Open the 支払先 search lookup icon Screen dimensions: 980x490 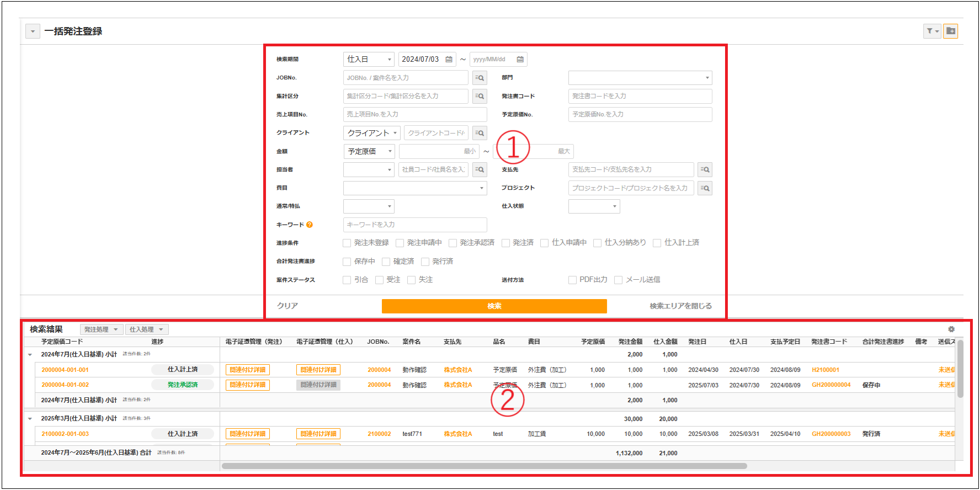705,169
